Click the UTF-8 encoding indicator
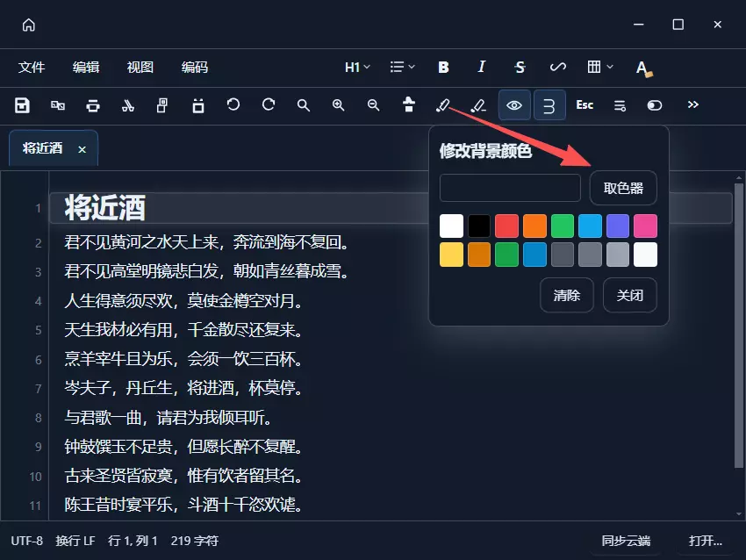The width and height of the screenshot is (746, 560). [x=26, y=541]
